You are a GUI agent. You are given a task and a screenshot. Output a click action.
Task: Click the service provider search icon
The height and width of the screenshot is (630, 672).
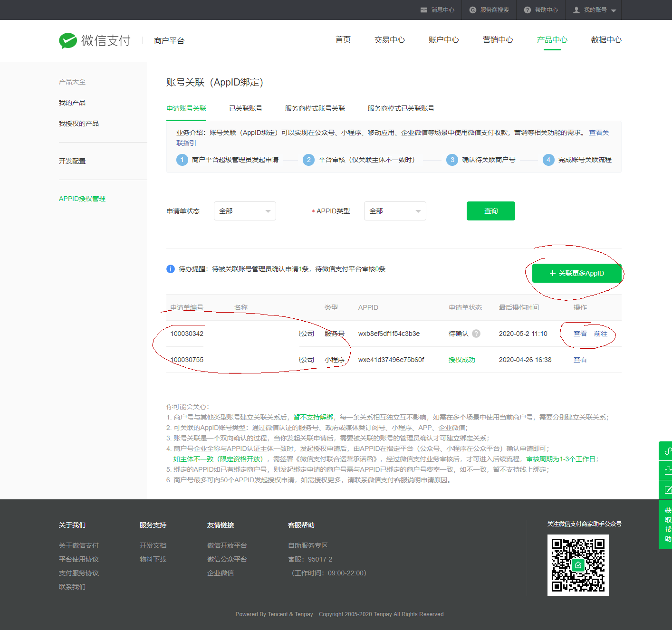(473, 10)
